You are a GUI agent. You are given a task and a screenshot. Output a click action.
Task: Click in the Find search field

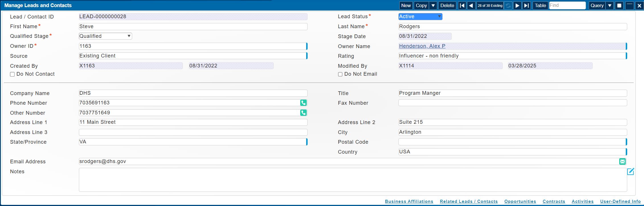click(567, 5)
